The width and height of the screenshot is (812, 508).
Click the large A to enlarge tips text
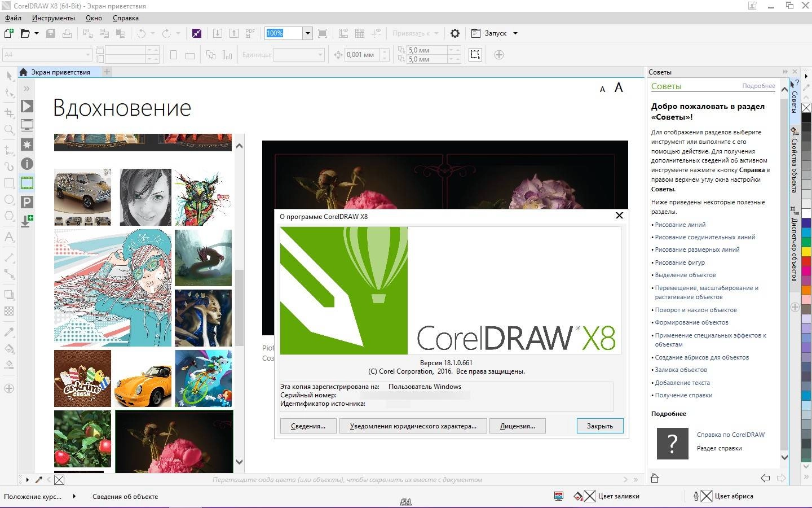619,87
